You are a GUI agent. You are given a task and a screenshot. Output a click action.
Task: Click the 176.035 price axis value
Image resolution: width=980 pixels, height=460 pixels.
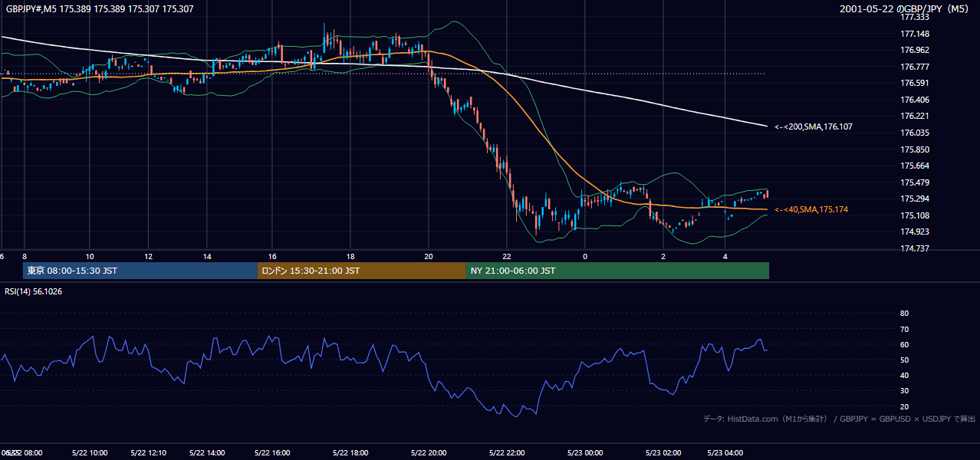click(915, 133)
